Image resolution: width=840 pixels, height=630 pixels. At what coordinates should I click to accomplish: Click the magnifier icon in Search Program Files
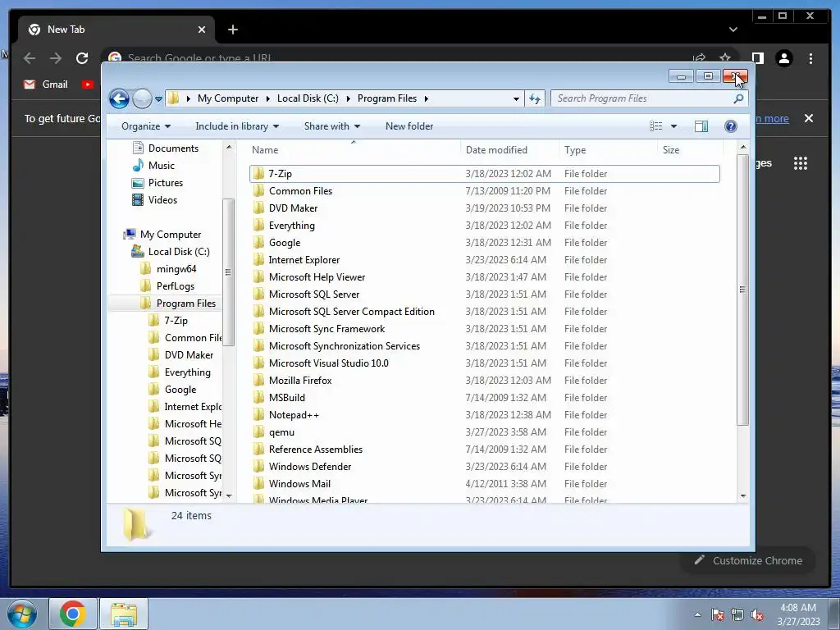[738, 98]
